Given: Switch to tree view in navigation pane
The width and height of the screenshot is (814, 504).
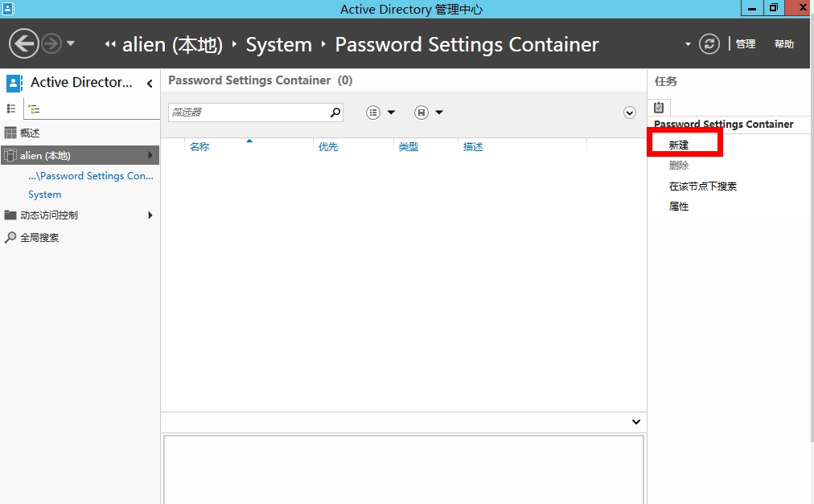Looking at the screenshot, I should click(x=34, y=109).
